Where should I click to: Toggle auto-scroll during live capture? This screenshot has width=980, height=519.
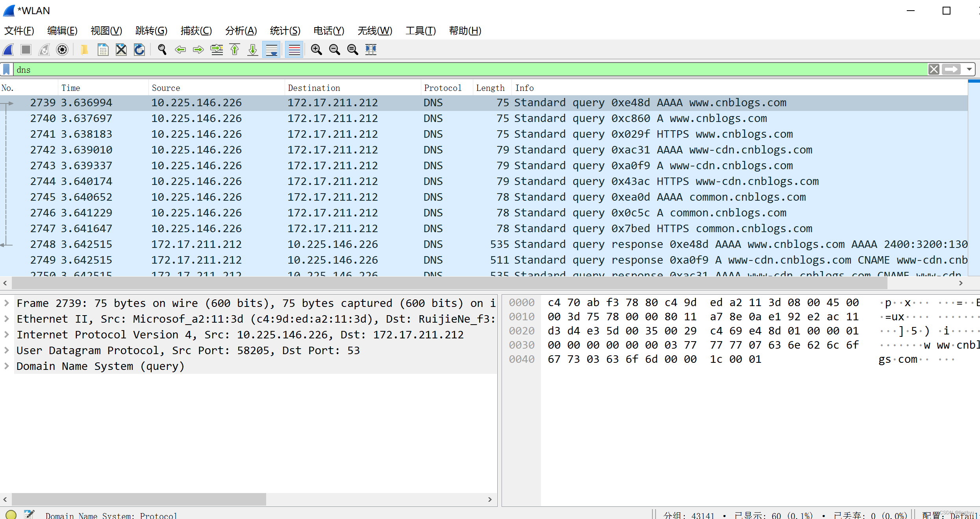pyautogui.click(x=271, y=50)
